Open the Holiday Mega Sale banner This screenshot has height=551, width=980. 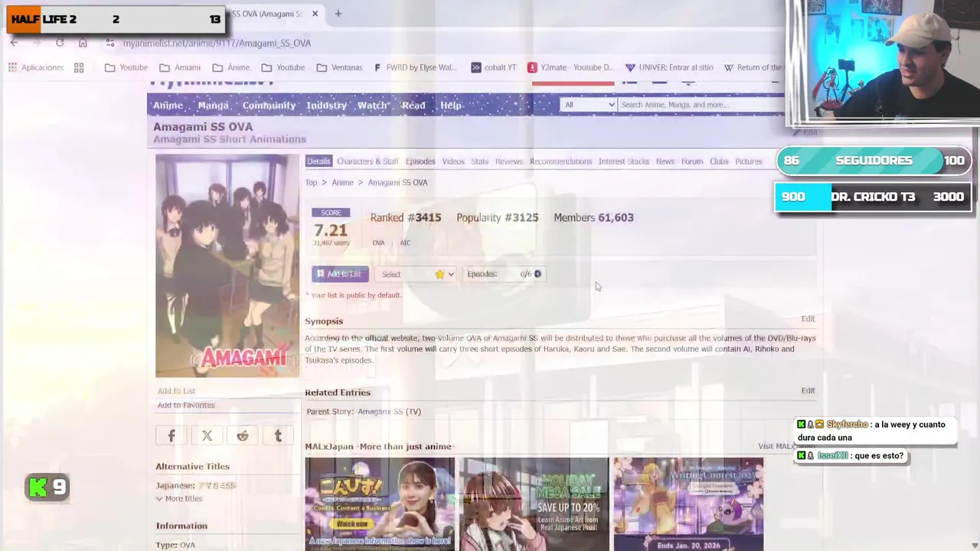534,504
